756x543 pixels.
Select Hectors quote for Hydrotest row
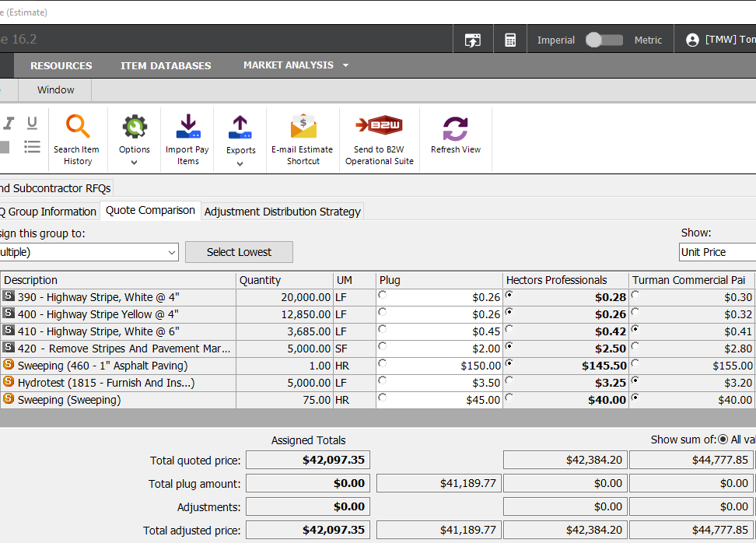pos(509,380)
